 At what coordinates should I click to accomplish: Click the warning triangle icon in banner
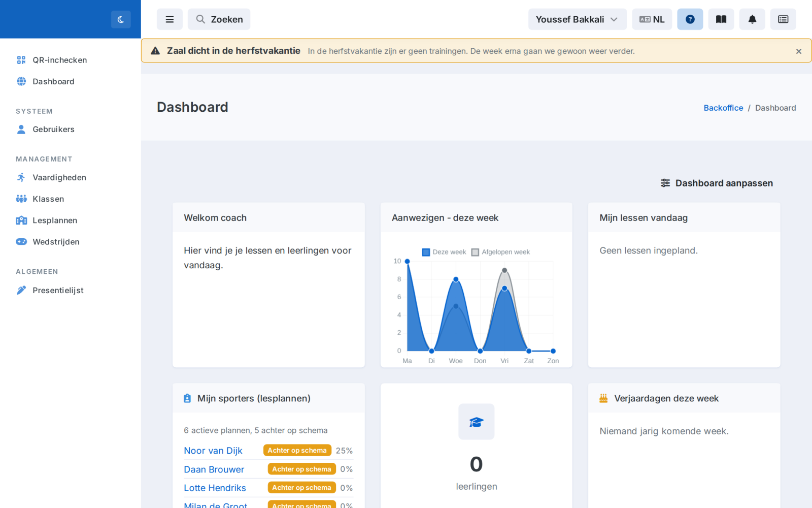pos(155,51)
